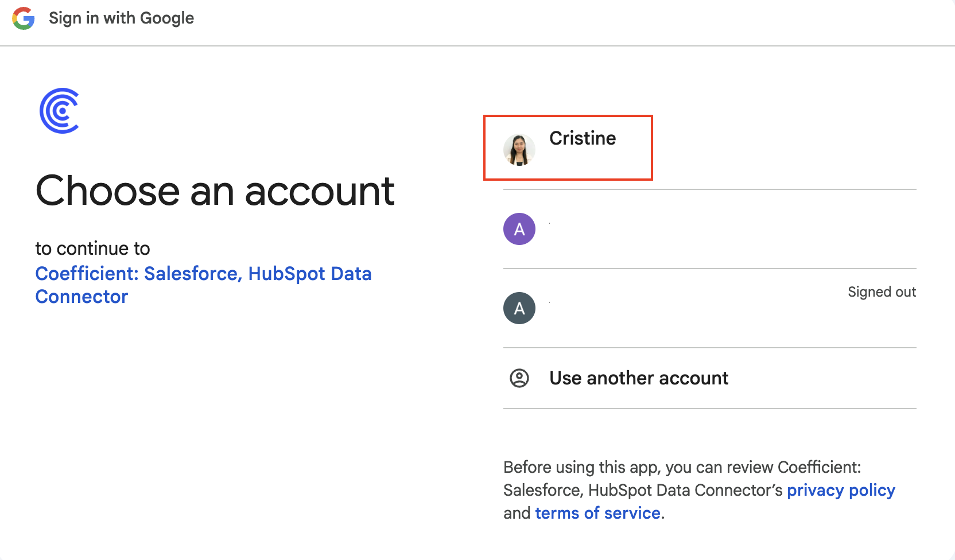Viewport: 955px width, 560px height.
Task: Open the terms of service link
Action: 597,513
